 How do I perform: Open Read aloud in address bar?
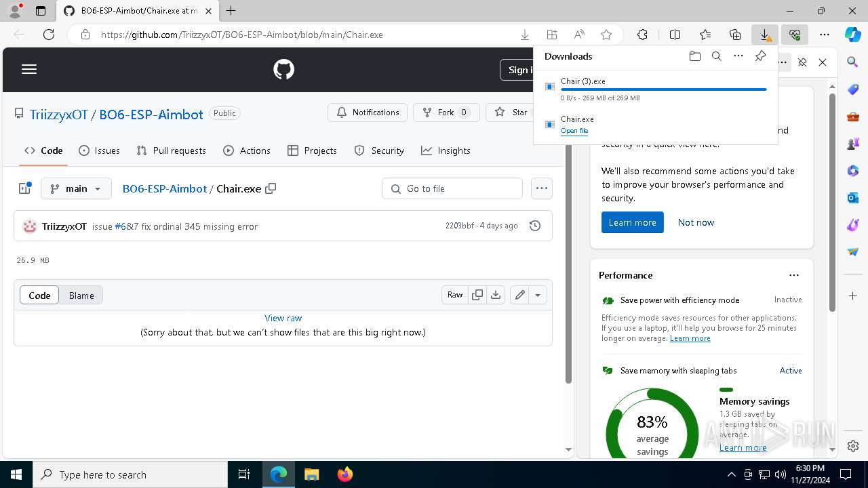(579, 35)
